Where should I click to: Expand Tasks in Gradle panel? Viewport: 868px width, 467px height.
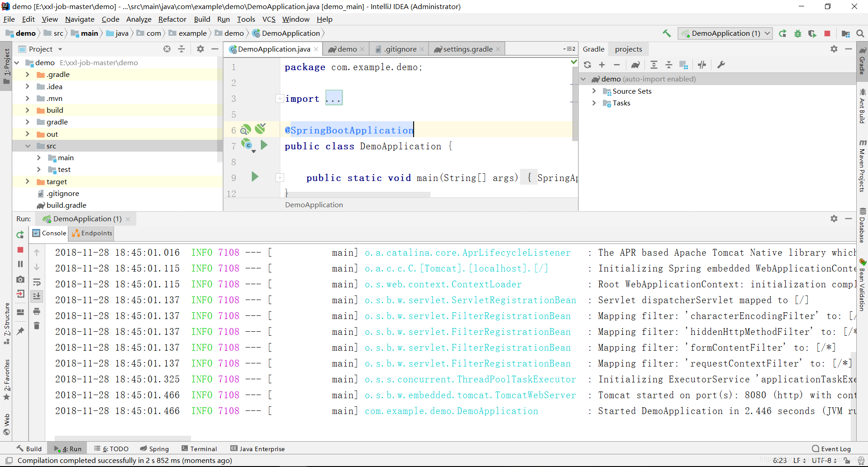click(x=594, y=103)
